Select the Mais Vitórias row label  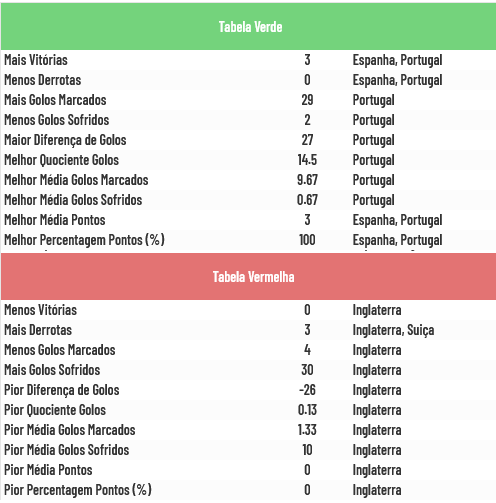coord(36,60)
